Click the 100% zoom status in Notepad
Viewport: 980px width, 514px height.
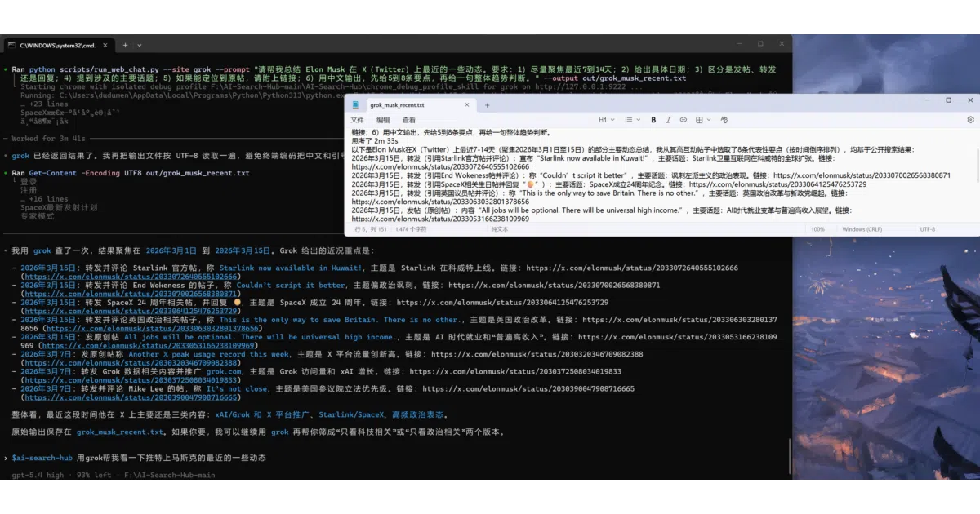coord(817,229)
